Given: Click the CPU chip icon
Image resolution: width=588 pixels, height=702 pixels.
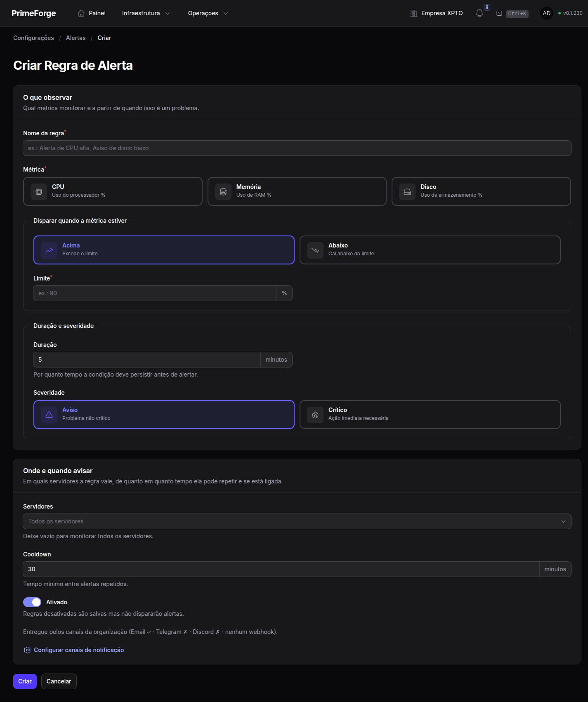Looking at the screenshot, I should point(39,192).
